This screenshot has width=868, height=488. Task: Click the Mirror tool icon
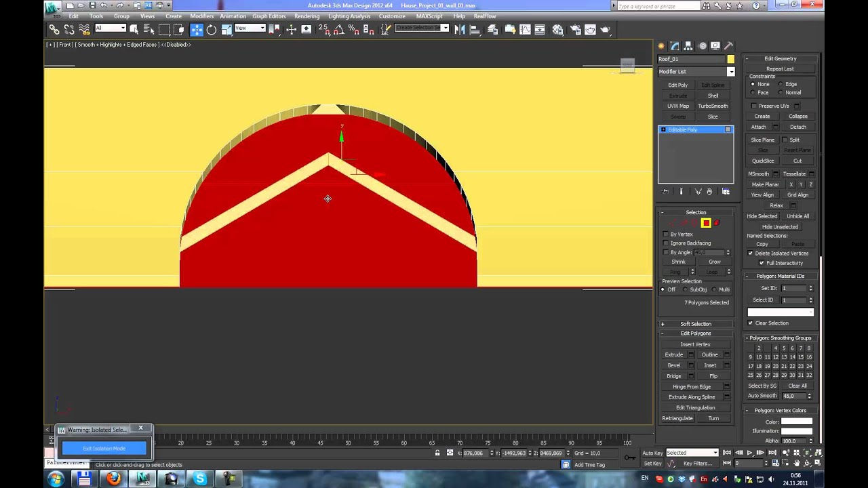click(460, 29)
